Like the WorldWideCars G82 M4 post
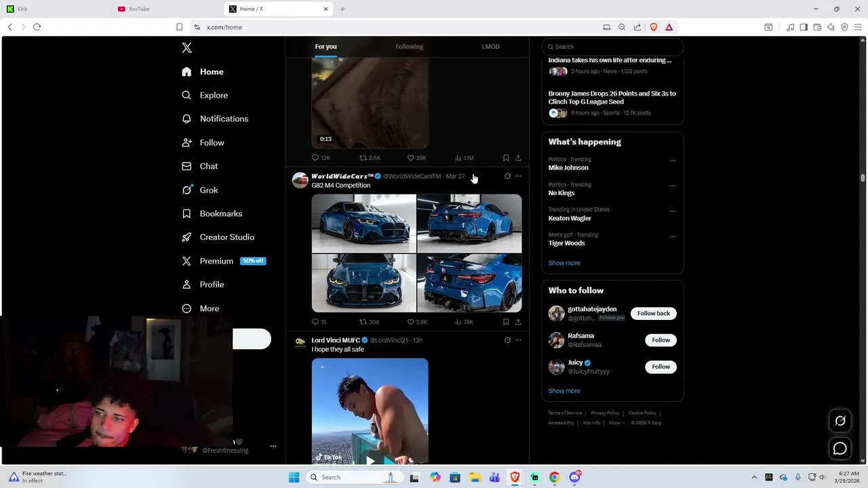This screenshot has width=868, height=488. coord(417,322)
